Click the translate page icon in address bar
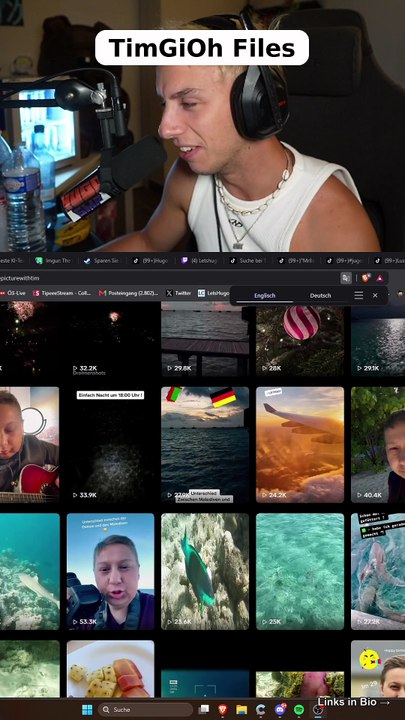The image size is (405, 720). tap(346, 278)
